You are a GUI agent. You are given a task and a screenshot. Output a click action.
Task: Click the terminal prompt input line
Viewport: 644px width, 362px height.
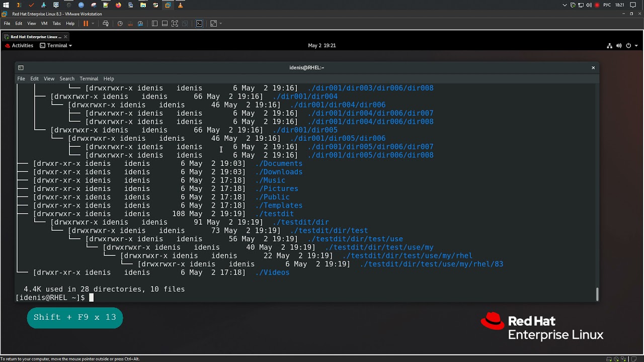pyautogui.click(x=306, y=298)
